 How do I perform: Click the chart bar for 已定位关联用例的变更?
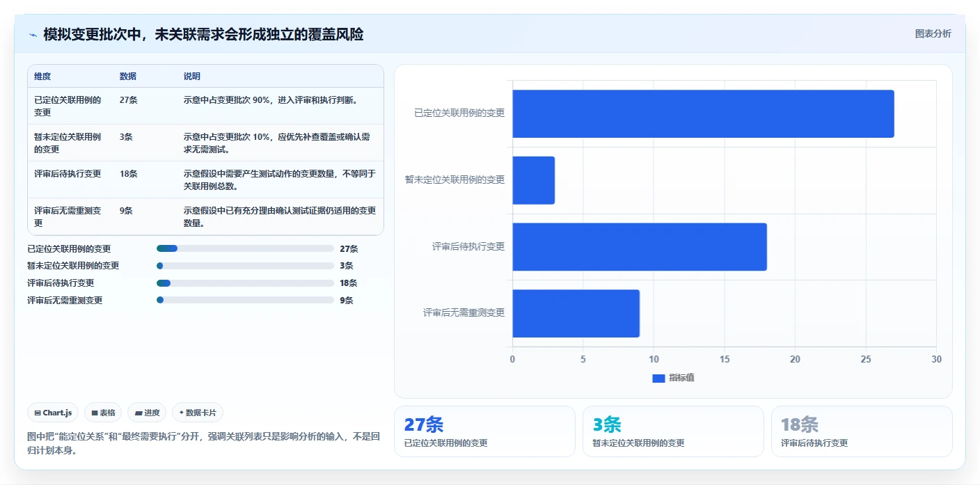[703, 113]
